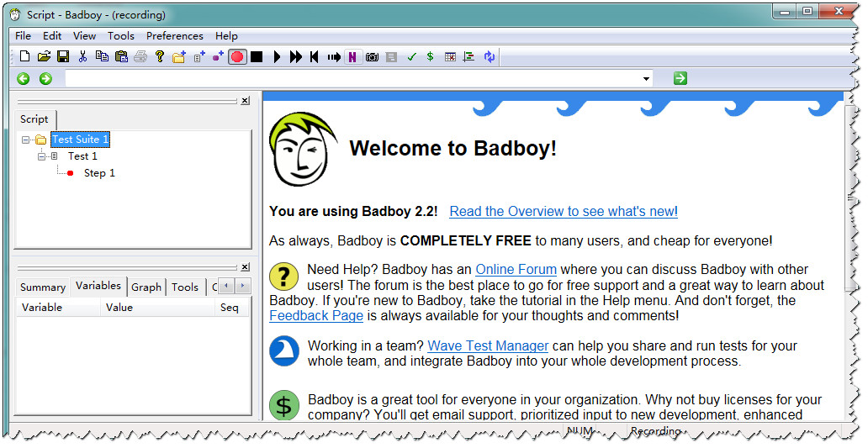Viewport: 868px width, 448px height.
Task: Click the blue circular arrows refresh icon
Action: (490, 56)
